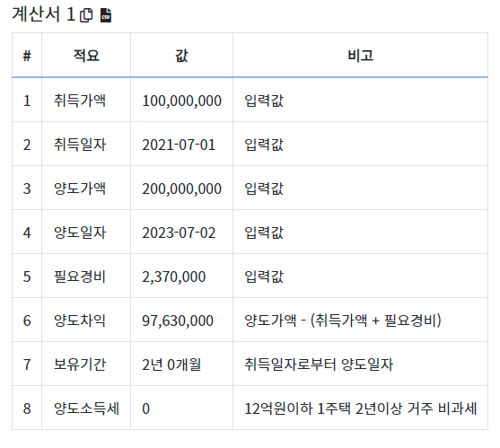Click row number 8 cell

click(27, 408)
